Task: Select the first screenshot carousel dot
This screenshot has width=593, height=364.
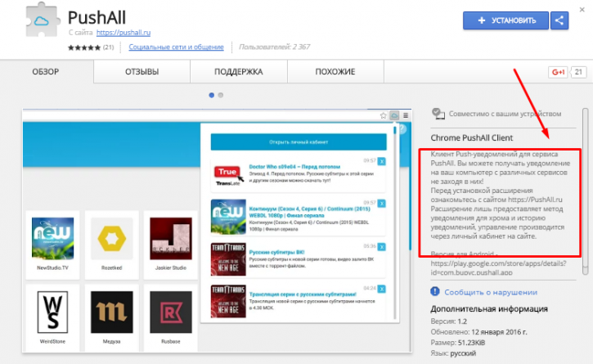Action: [211, 96]
